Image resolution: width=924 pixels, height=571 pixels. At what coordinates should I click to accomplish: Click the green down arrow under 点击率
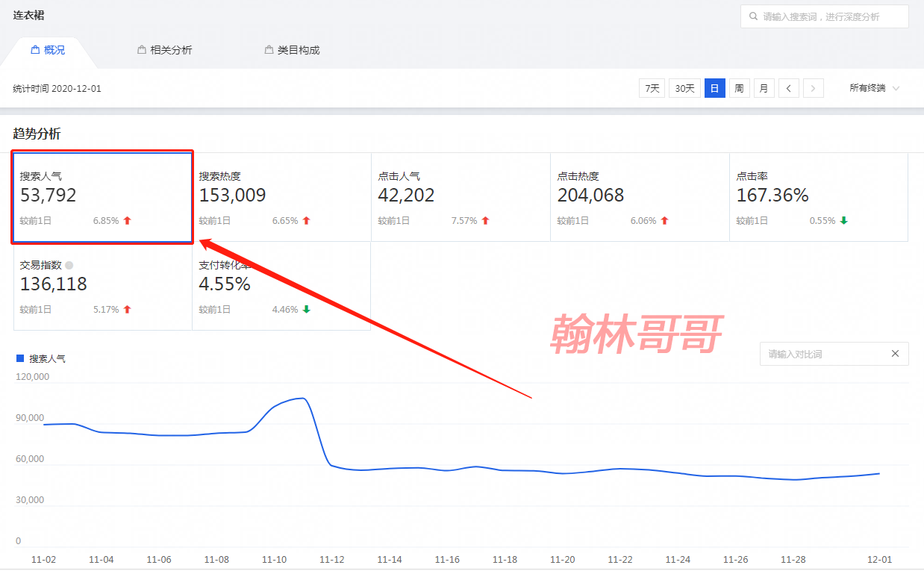(x=843, y=221)
